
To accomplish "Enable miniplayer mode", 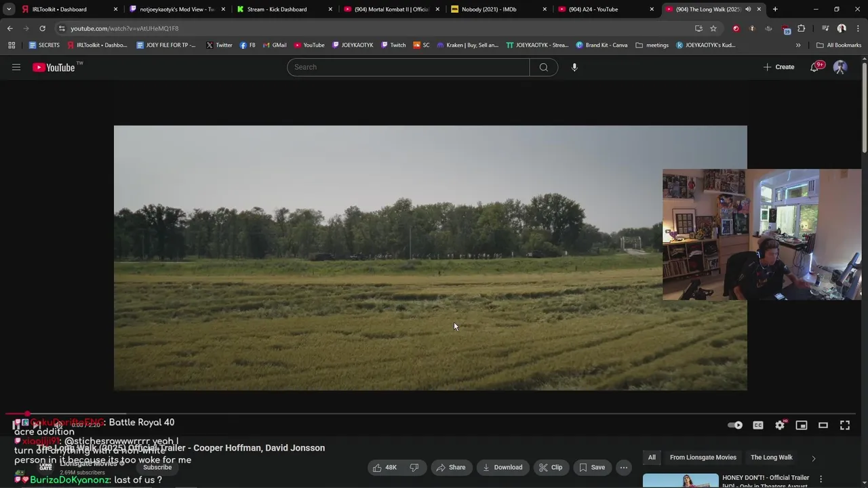I will pyautogui.click(x=802, y=425).
